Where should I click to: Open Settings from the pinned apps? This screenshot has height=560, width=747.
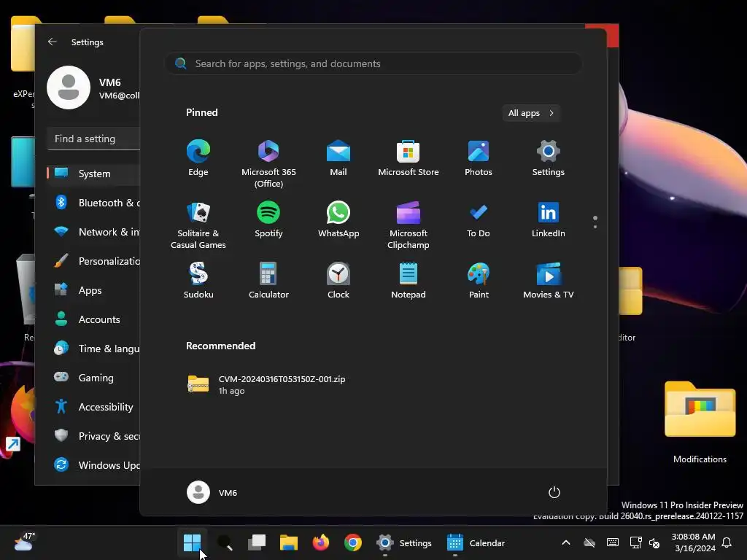(x=549, y=158)
